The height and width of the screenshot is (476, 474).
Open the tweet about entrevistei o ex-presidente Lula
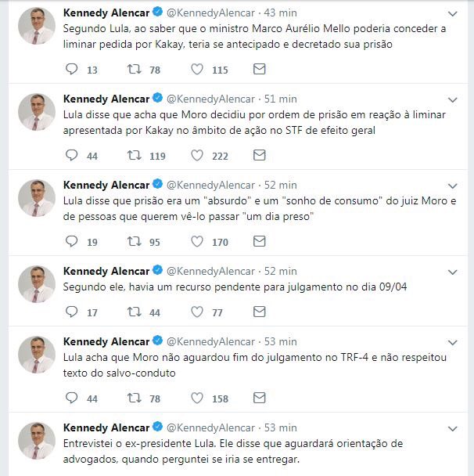233,451
